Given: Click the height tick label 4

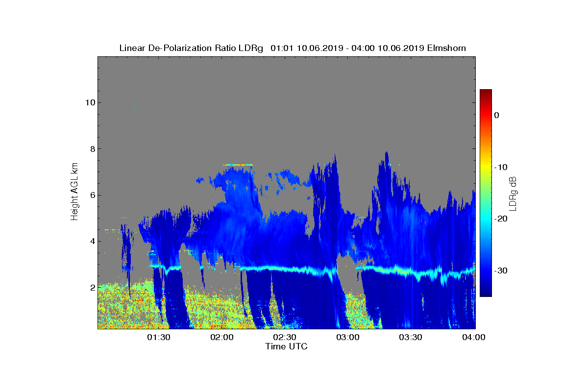Looking at the screenshot, I should tap(92, 241).
